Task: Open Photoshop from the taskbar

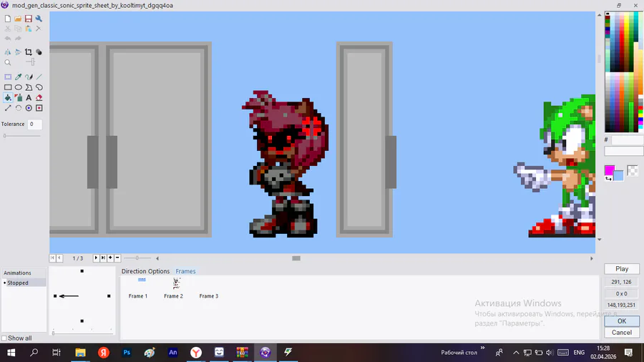Action: coord(127,352)
